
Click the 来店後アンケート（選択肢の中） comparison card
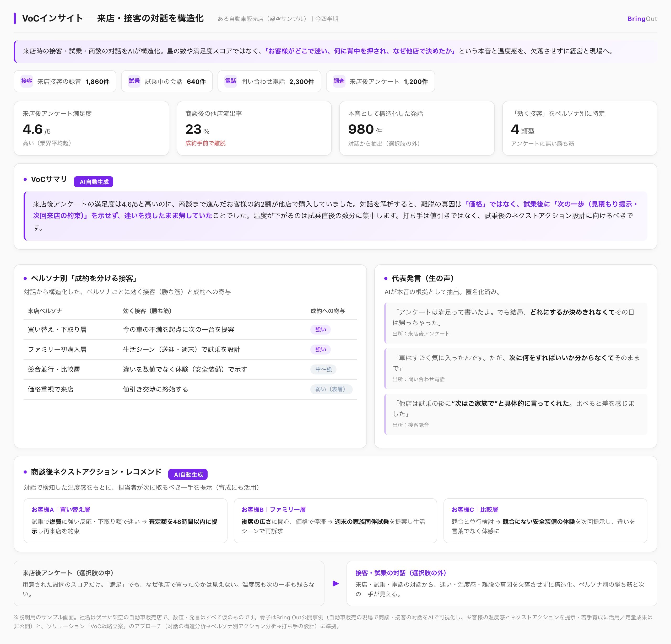tap(169, 583)
